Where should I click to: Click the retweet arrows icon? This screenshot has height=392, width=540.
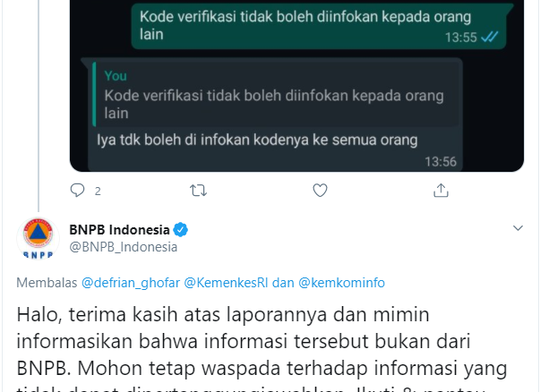[x=199, y=191]
